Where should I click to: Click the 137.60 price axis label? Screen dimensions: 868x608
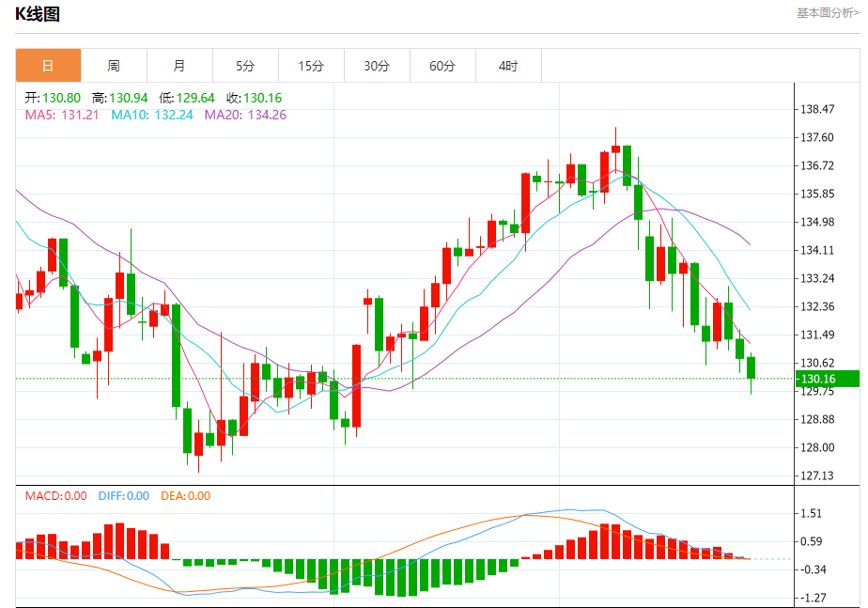[x=817, y=137]
